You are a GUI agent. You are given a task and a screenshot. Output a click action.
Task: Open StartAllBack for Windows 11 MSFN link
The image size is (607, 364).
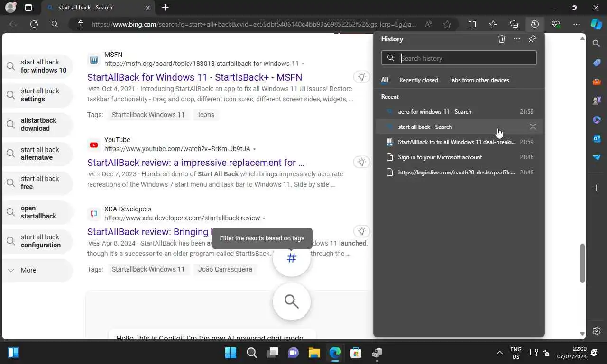click(x=194, y=77)
